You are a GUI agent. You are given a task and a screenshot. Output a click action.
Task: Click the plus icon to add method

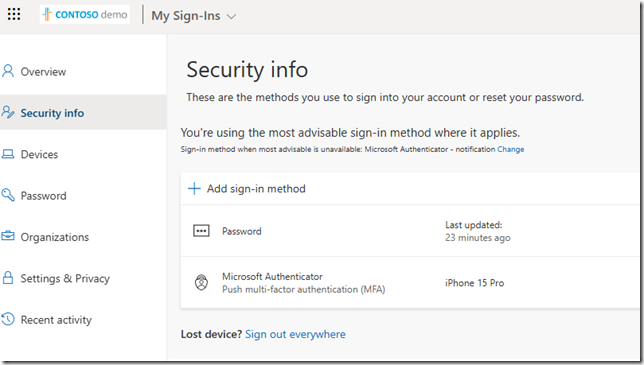pyautogui.click(x=194, y=188)
